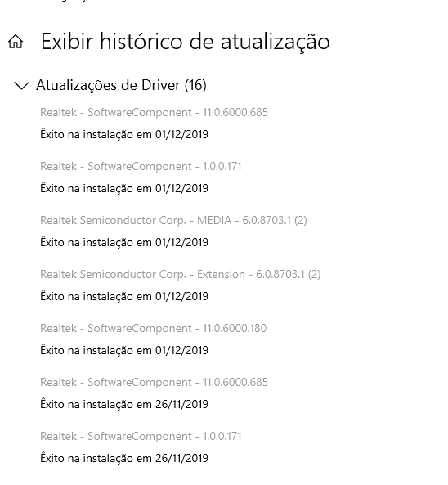Open Realtek SoftwareComponent 11.0.6000.180 link

pyautogui.click(x=154, y=328)
